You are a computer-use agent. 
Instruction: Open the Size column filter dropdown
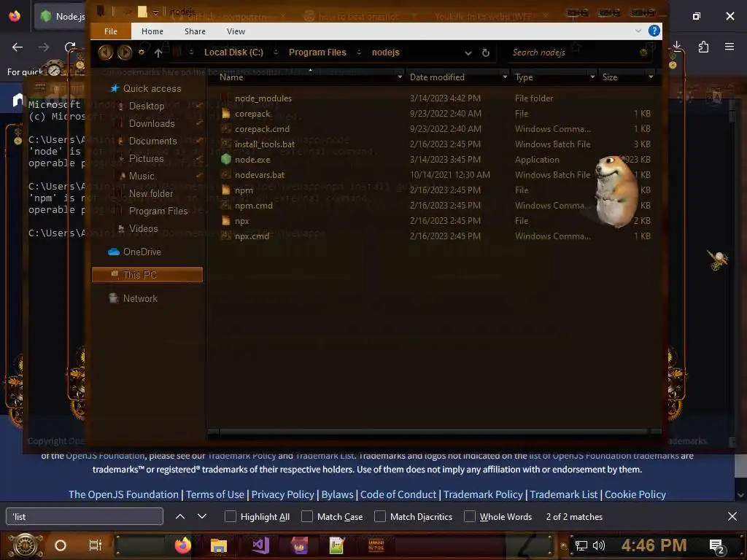point(651,77)
